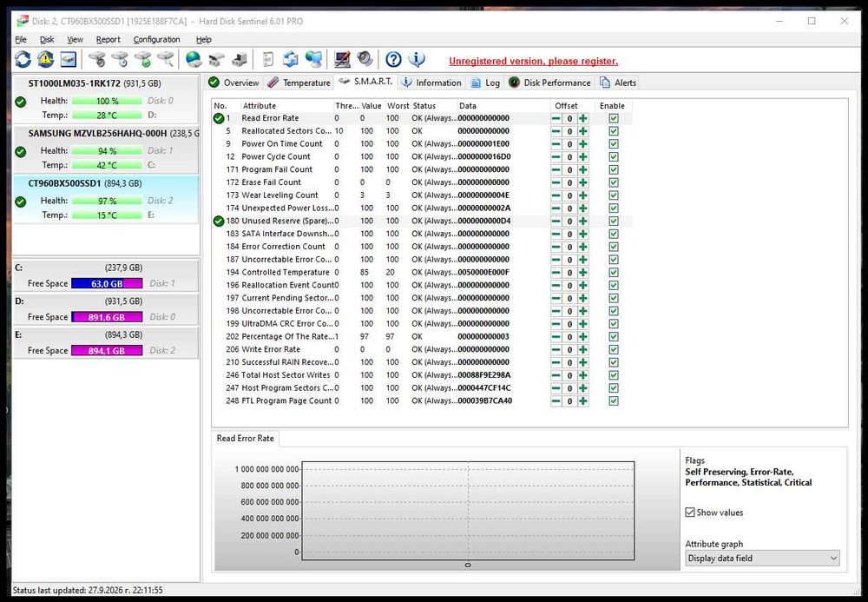Click green status icon of Unused Reserve row

(x=219, y=221)
